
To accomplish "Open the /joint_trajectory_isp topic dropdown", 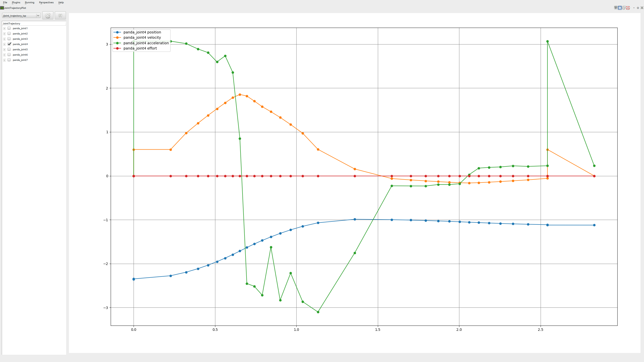I will [21, 16].
